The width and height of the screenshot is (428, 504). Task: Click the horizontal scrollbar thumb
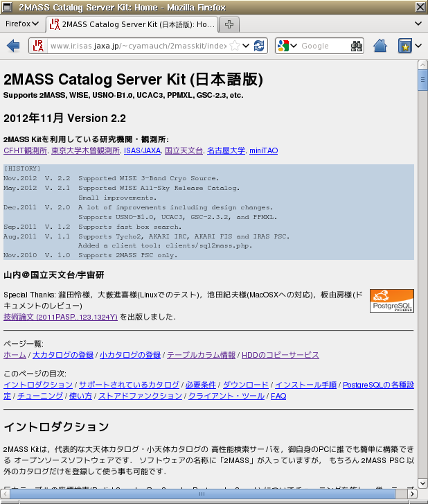point(202,494)
